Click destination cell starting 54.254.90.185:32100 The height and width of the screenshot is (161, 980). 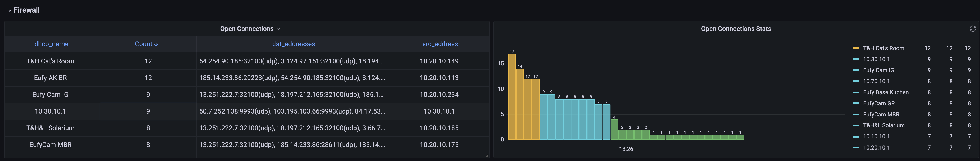click(295, 61)
